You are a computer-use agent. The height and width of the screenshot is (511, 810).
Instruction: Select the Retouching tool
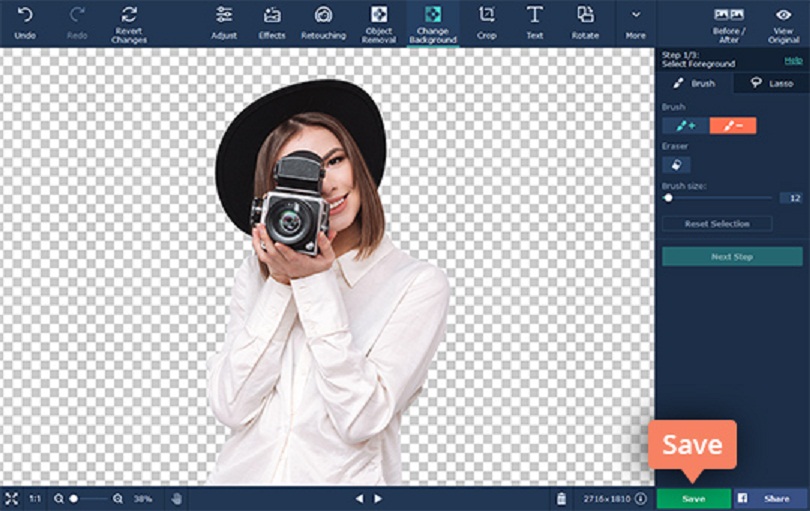pyautogui.click(x=323, y=16)
